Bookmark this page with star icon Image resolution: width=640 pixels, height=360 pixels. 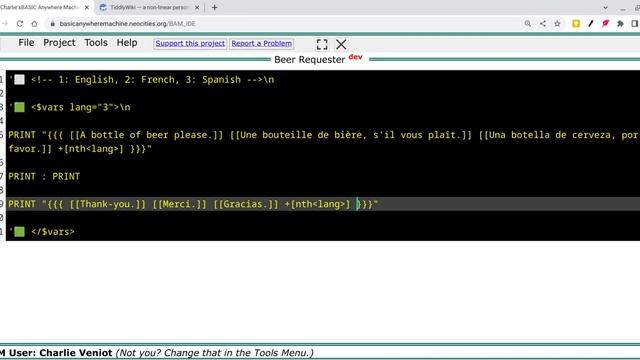point(557,24)
